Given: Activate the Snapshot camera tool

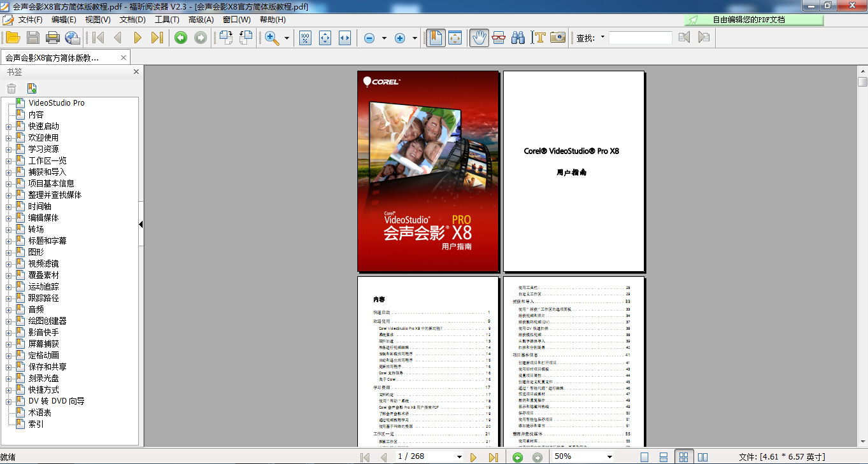Looking at the screenshot, I should pos(558,38).
